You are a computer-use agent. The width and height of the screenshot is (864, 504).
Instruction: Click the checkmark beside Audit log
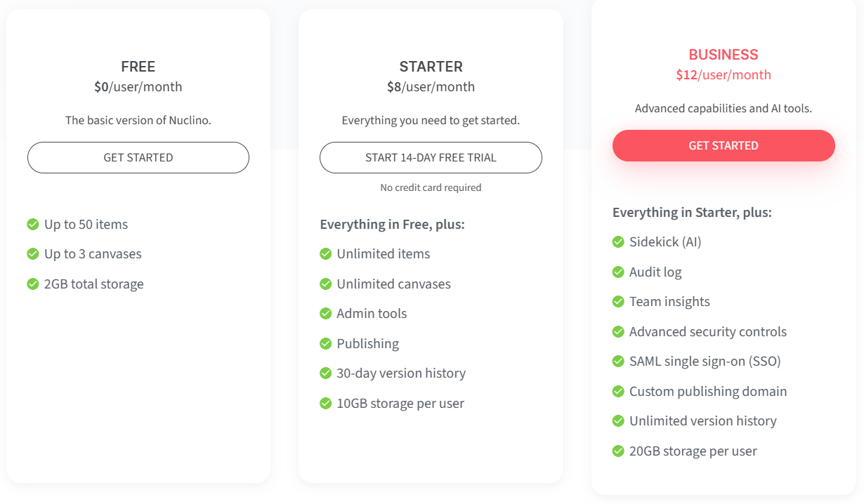click(618, 272)
